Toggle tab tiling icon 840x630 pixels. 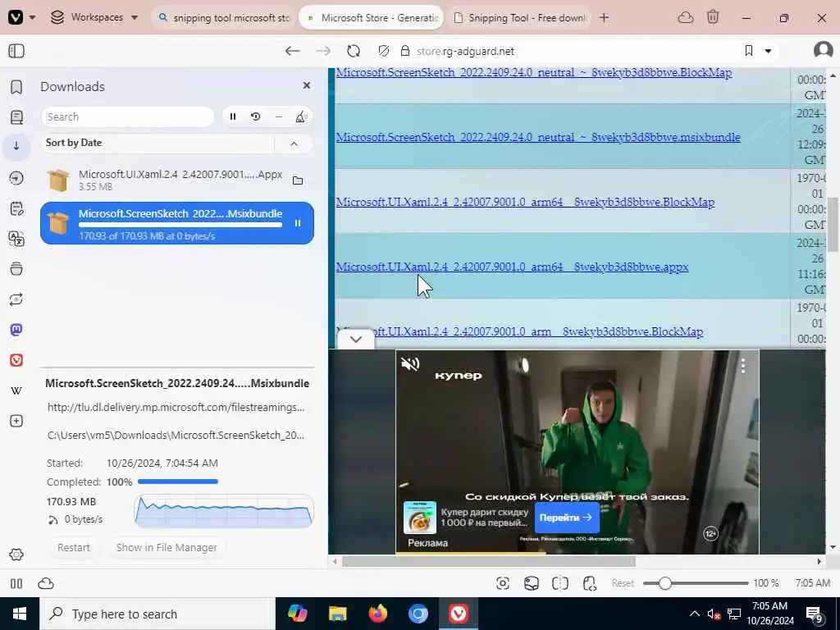[560, 583]
